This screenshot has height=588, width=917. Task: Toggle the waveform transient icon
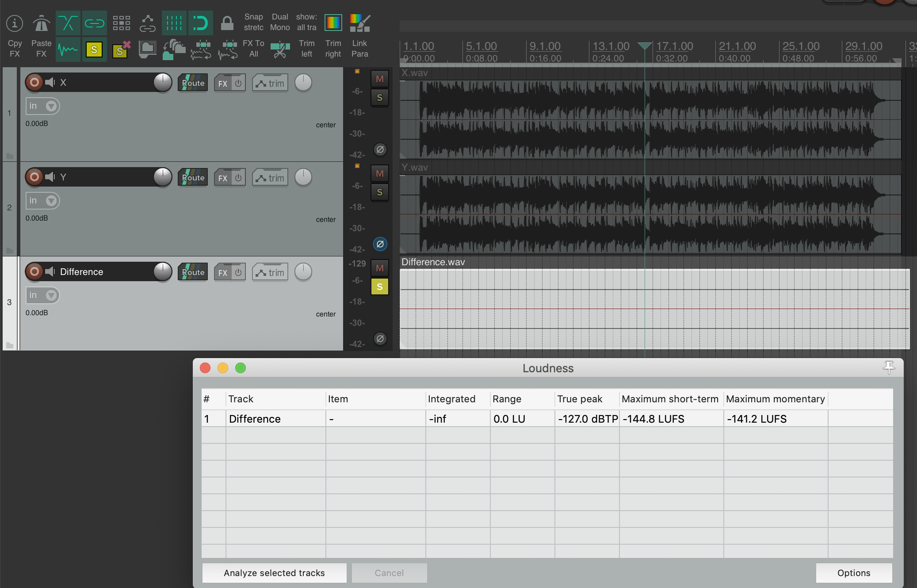tap(68, 50)
